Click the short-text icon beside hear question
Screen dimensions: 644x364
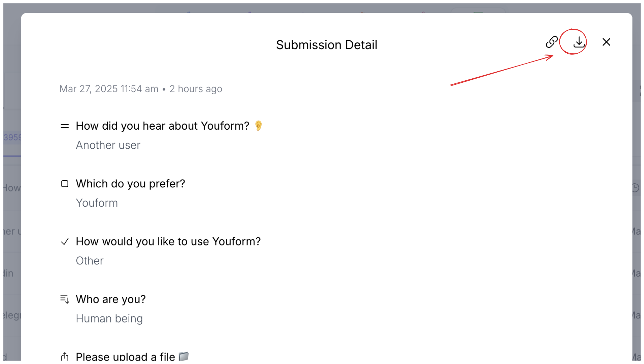click(x=64, y=126)
